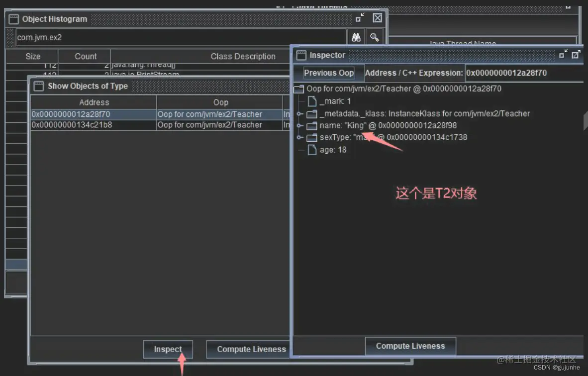This screenshot has width=588, height=376.
Task: Close the Object Histogram window
Action: point(377,17)
